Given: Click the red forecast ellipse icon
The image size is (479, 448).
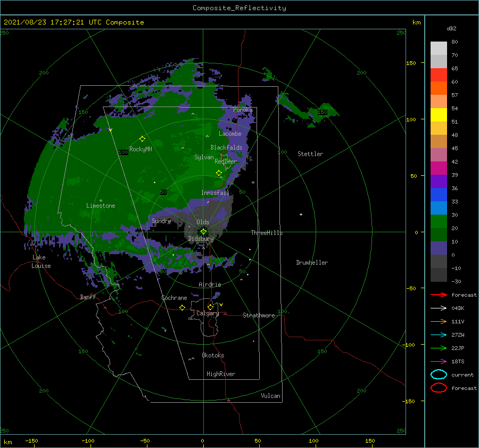Looking at the screenshot, I should pyautogui.click(x=439, y=388).
